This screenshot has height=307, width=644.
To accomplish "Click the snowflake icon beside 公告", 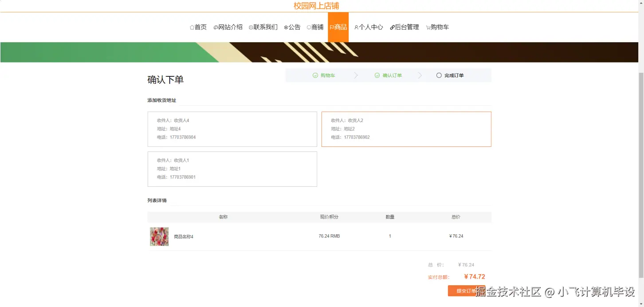I will tap(286, 28).
